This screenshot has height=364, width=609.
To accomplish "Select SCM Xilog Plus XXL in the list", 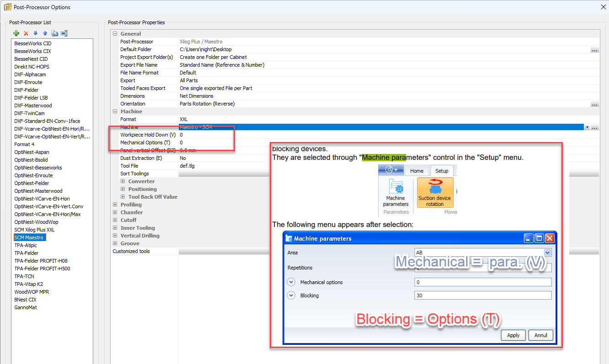I will (34, 230).
